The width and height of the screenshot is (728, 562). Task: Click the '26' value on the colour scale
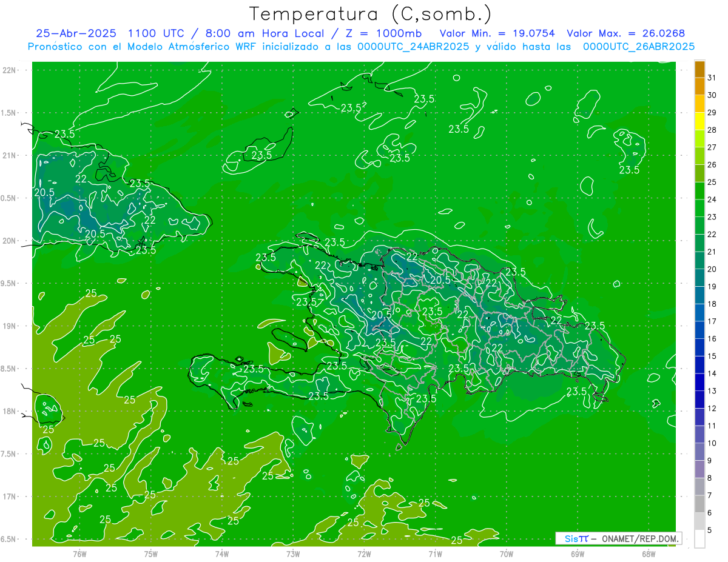point(712,165)
